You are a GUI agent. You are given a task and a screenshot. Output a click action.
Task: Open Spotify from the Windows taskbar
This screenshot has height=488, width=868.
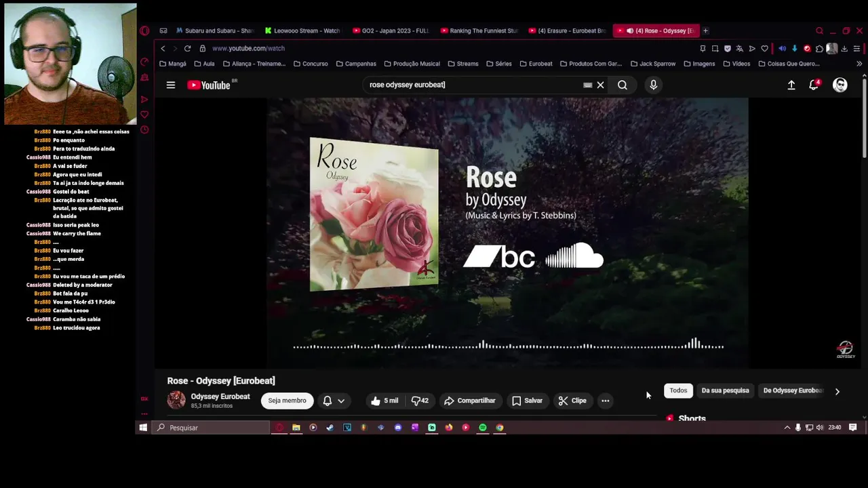(x=482, y=428)
